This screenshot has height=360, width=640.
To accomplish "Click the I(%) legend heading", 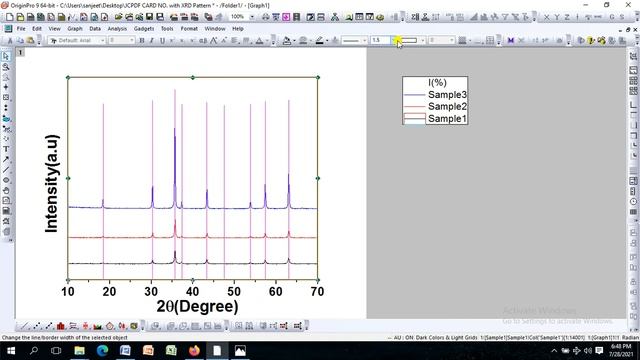I will [x=437, y=82].
